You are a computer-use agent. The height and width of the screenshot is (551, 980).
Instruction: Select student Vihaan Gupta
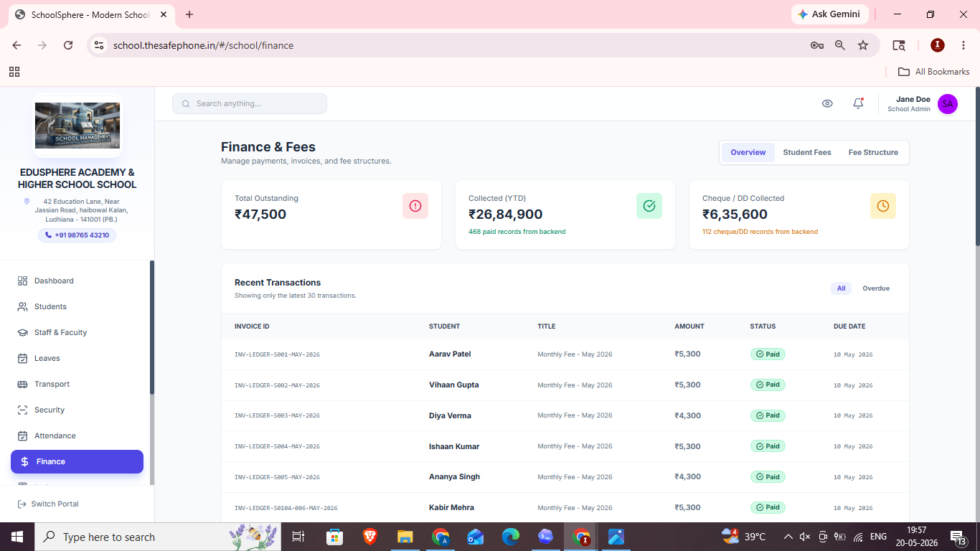(454, 385)
